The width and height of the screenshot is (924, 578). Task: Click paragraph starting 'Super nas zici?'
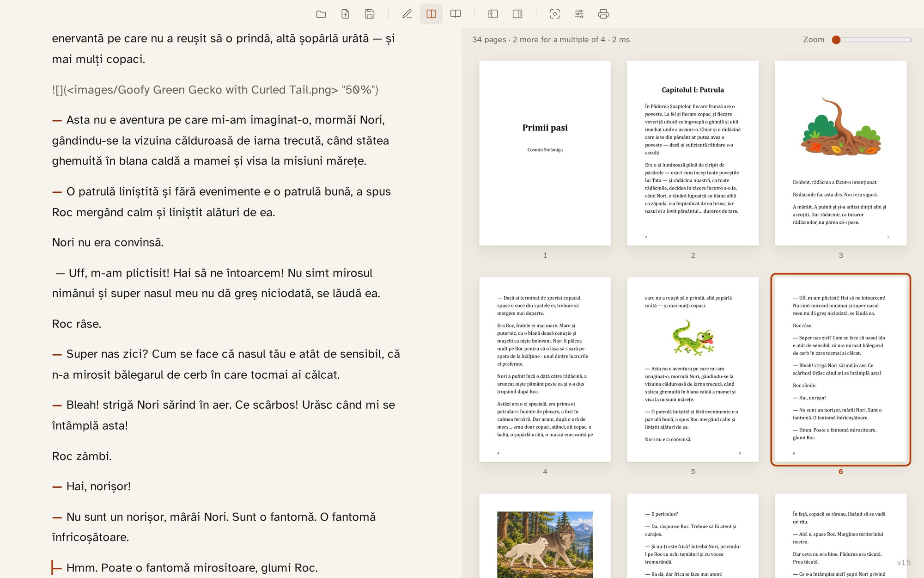(x=226, y=364)
